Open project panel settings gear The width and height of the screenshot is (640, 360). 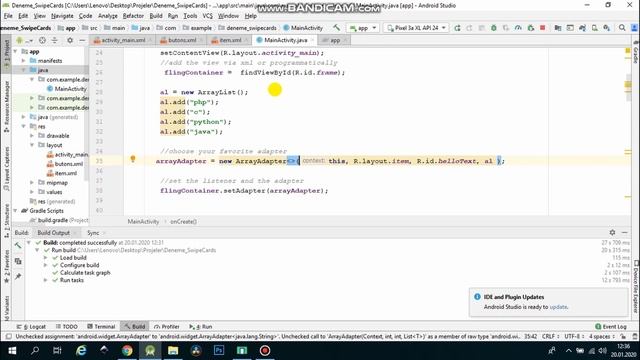[x=70, y=40]
